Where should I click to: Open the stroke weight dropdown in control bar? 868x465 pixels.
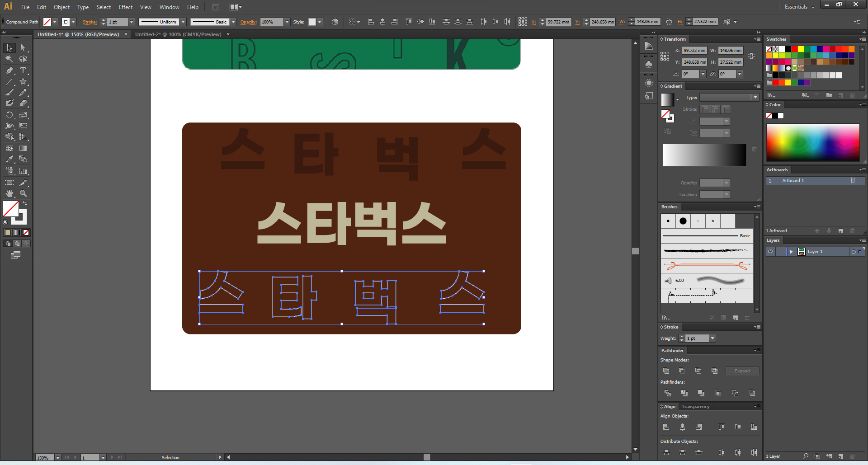132,22
